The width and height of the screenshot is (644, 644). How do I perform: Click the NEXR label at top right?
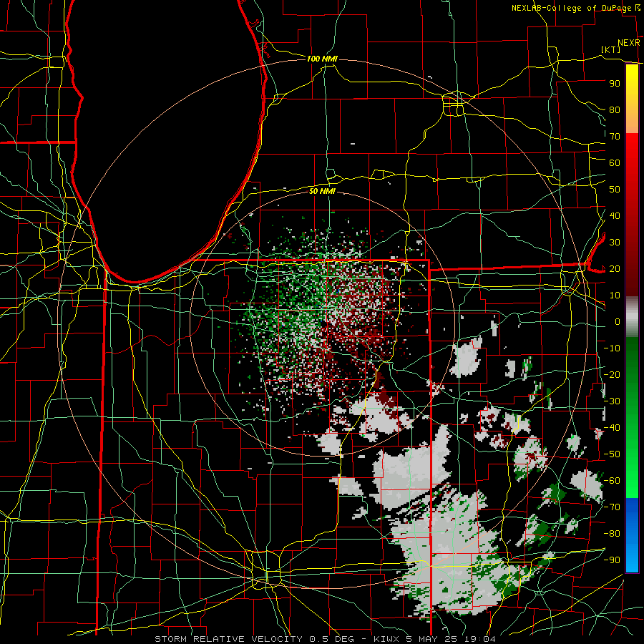(629, 43)
